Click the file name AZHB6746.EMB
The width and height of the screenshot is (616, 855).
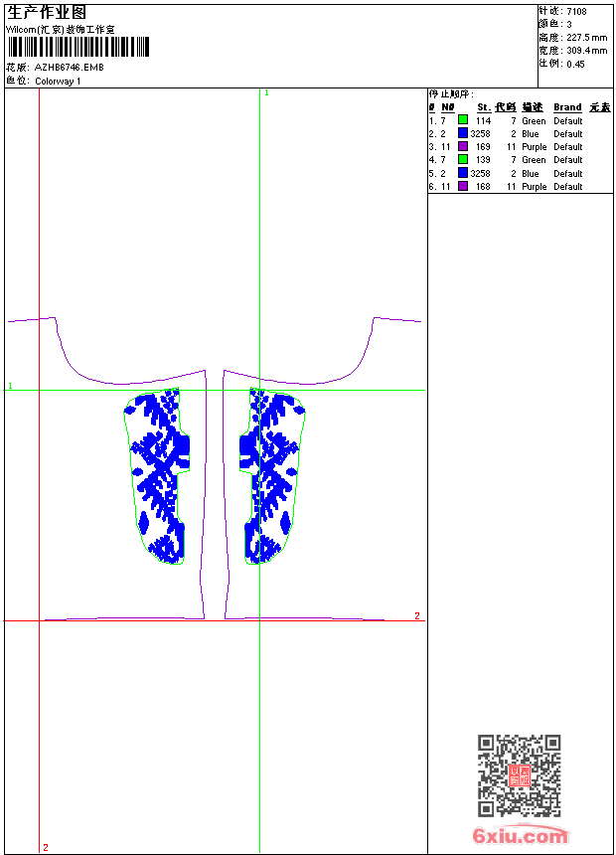pyautogui.click(x=69, y=68)
